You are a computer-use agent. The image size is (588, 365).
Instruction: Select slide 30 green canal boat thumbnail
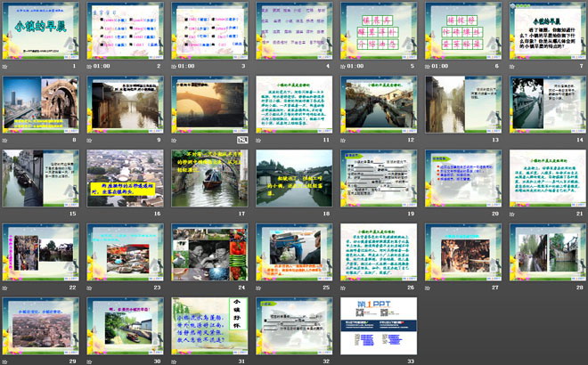coord(126,326)
